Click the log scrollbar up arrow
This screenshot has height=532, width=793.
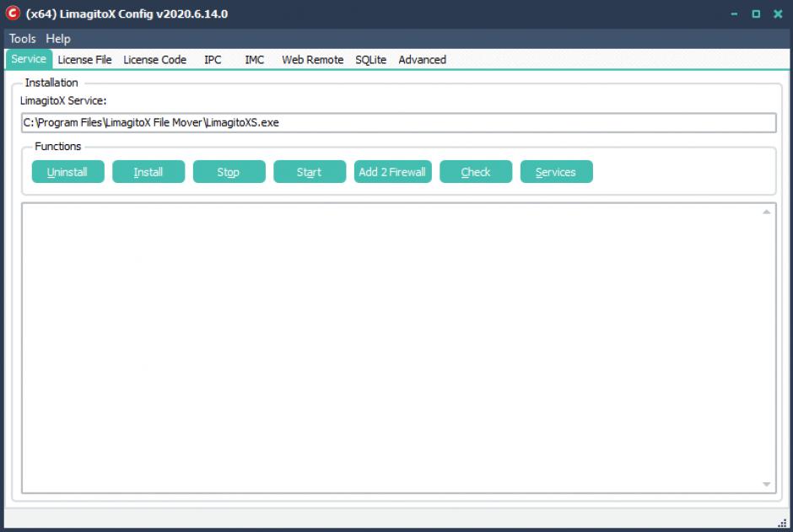[x=767, y=212]
